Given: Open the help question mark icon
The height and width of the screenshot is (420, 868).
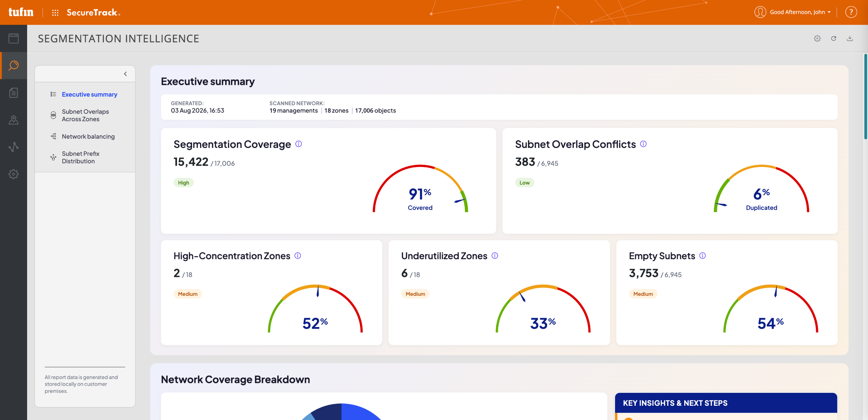Looking at the screenshot, I should point(851,12).
